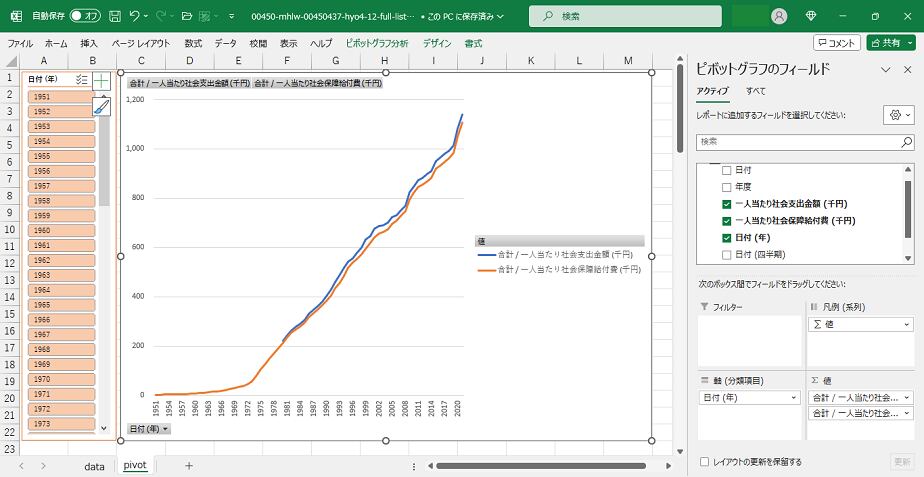Open 日付 (年) filter button below chart

(x=149, y=429)
